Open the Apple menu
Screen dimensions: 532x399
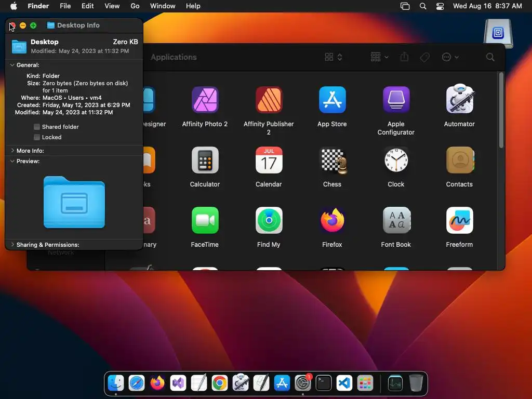click(14, 6)
